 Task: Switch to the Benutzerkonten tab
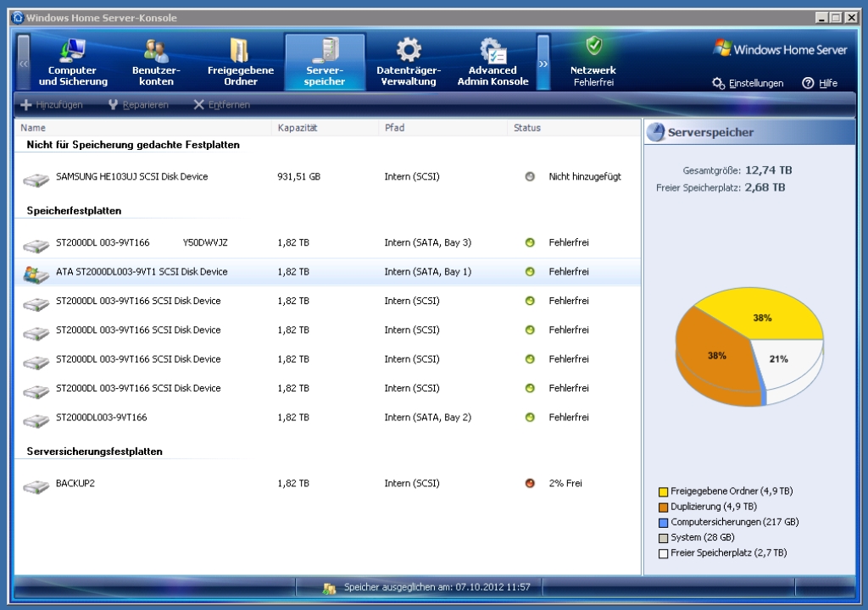click(156, 62)
